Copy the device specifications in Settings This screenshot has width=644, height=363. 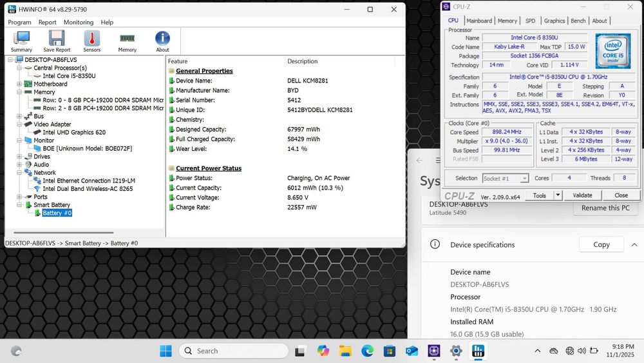pyautogui.click(x=601, y=244)
